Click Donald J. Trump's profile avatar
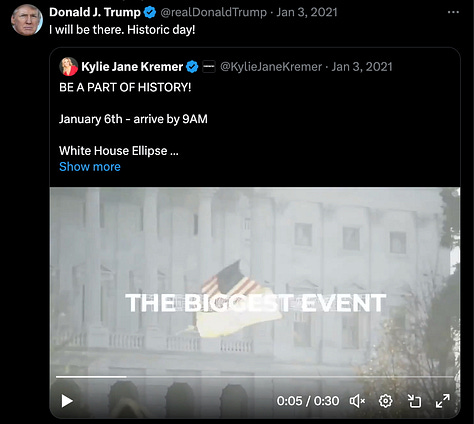Image resolution: width=474 pixels, height=424 pixels. pyautogui.click(x=27, y=20)
